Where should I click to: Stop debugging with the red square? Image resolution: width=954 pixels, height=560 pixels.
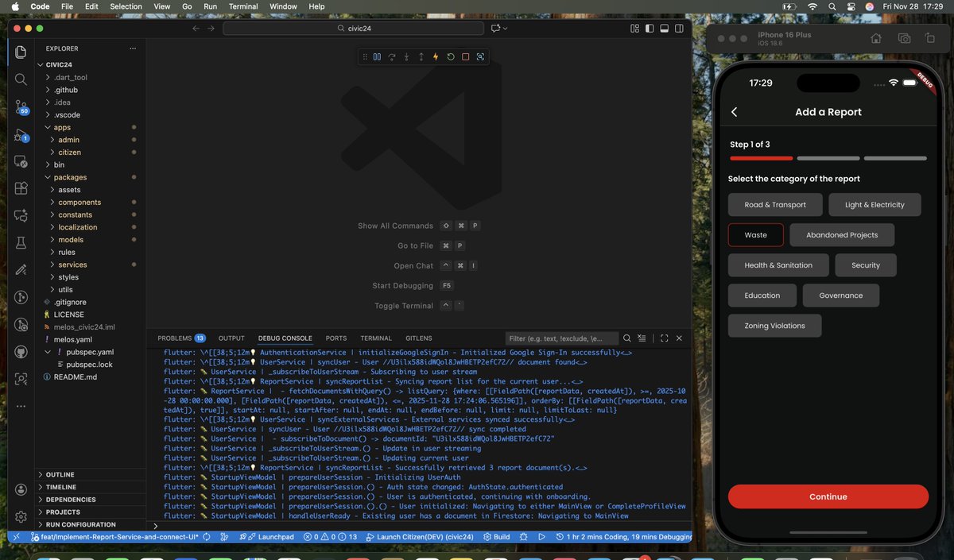pyautogui.click(x=465, y=56)
